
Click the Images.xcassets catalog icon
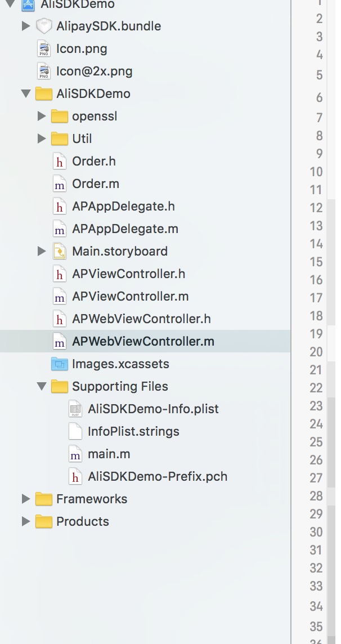pos(60,364)
